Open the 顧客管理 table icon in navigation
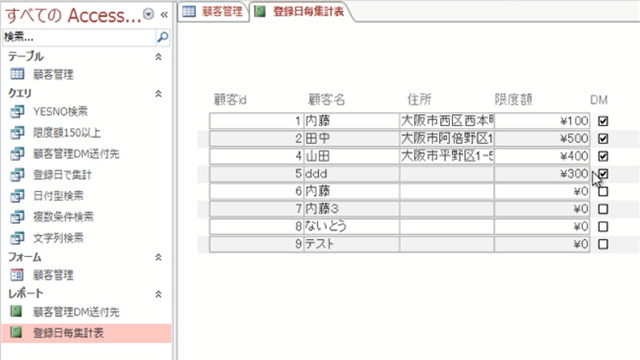Viewport: 640px width, 360px height. [x=17, y=74]
